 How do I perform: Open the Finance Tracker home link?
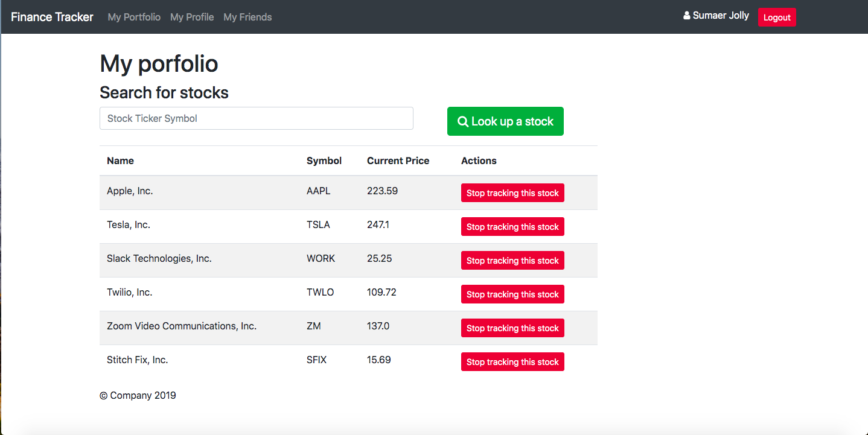pos(52,17)
